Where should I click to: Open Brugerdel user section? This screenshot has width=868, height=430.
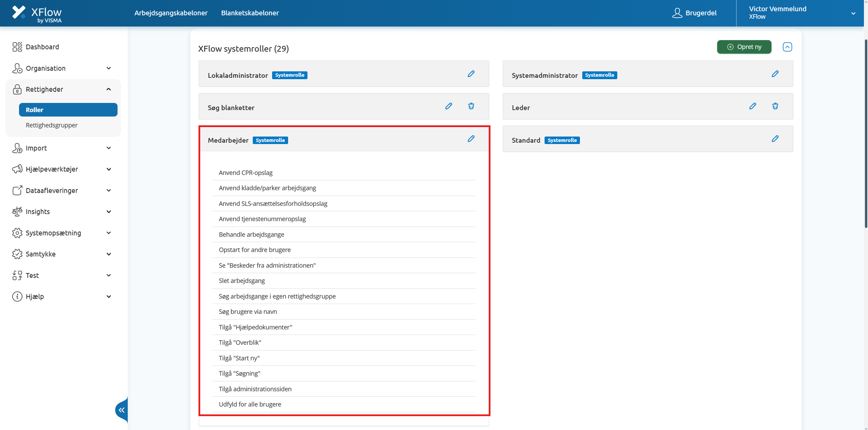point(694,13)
